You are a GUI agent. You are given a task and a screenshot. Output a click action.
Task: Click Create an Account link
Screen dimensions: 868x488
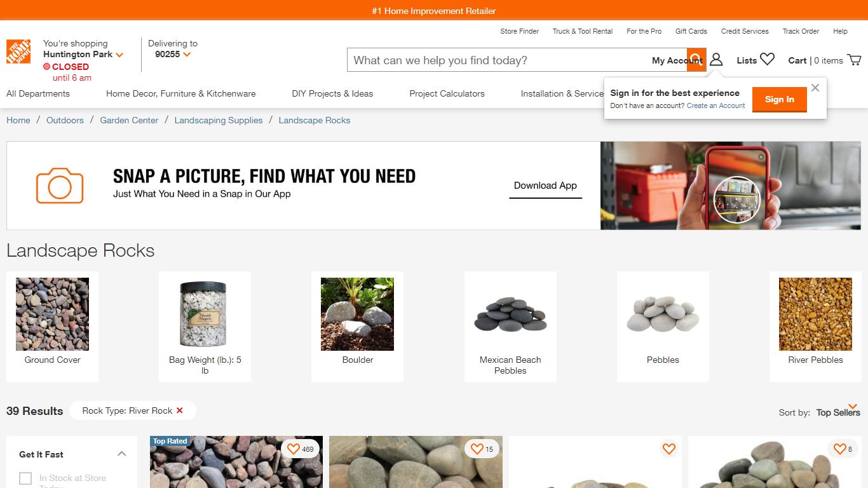tap(716, 105)
